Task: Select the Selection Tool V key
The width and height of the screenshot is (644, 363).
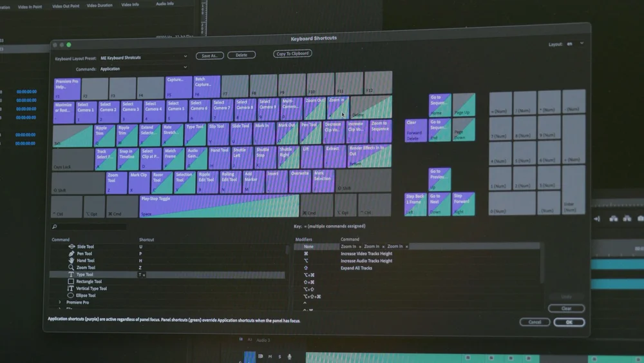Action: [x=184, y=182]
